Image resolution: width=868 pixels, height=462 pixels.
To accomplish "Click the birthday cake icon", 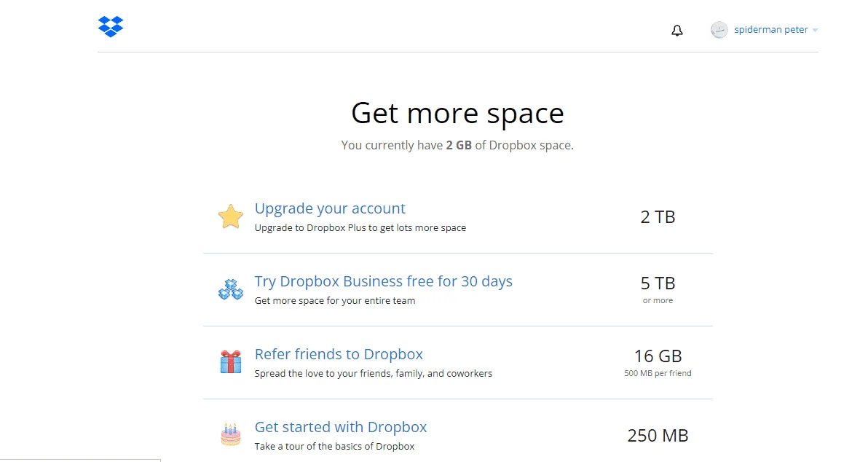I will [231, 435].
